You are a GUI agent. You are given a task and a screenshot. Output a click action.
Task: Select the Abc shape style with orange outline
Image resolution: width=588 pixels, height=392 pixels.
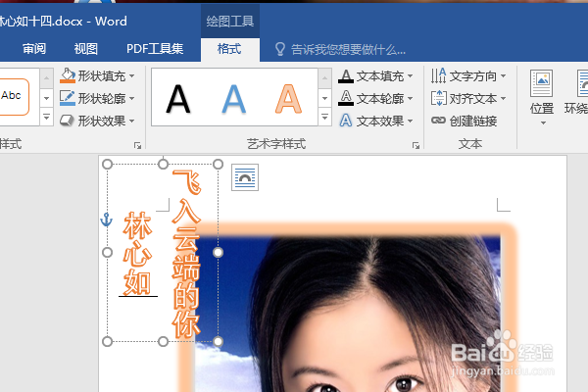14,97
